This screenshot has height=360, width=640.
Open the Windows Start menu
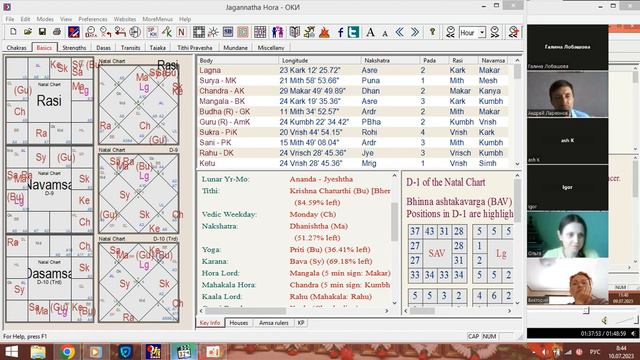[12, 352]
